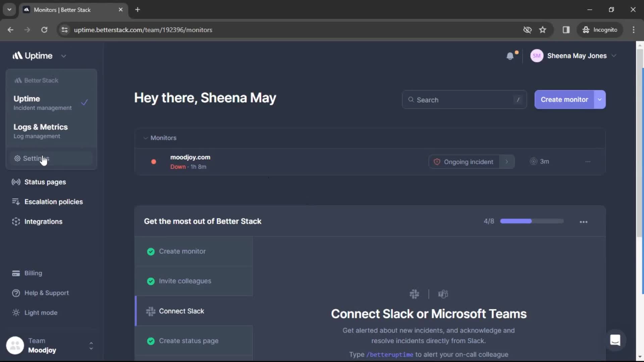Viewport: 644px width, 362px height.
Task: Select the Invite colleagues onboarding step
Action: (194, 281)
